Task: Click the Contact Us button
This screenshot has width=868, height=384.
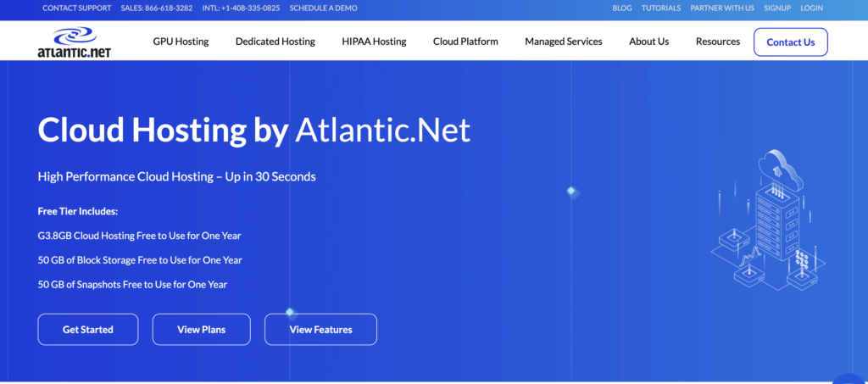Action: pos(791,42)
